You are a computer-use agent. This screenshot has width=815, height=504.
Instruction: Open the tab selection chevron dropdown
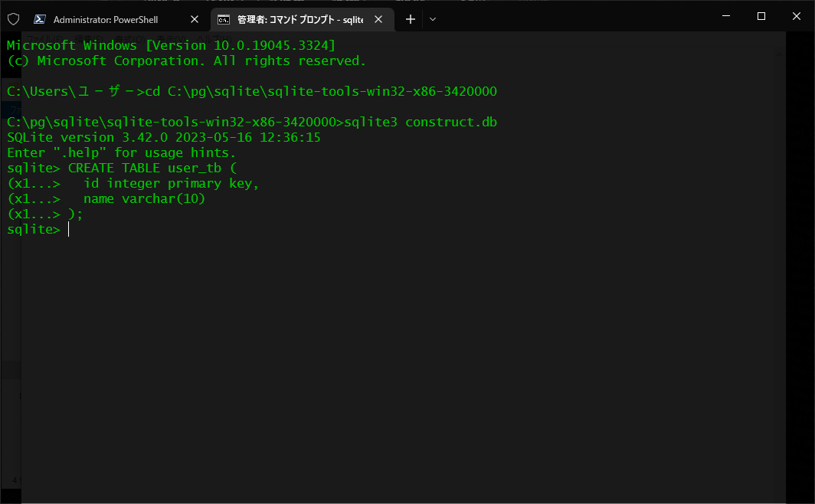click(x=432, y=19)
